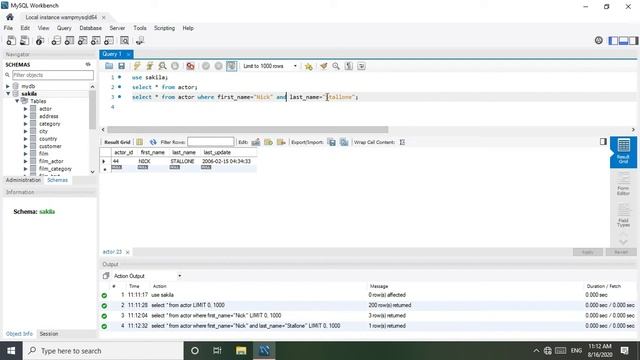
Task: Open the Database menu
Action: [91, 28]
